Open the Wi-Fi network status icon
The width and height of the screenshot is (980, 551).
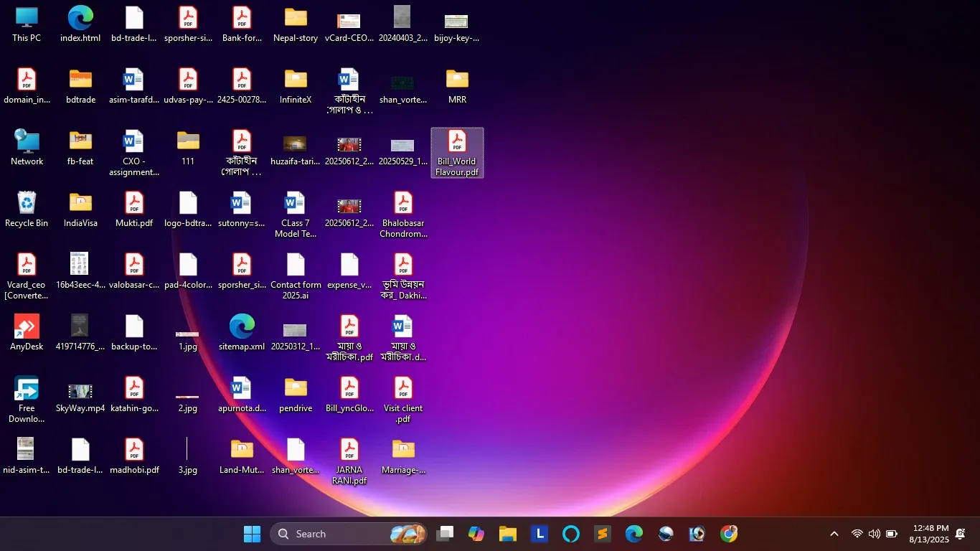click(x=857, y=534)
